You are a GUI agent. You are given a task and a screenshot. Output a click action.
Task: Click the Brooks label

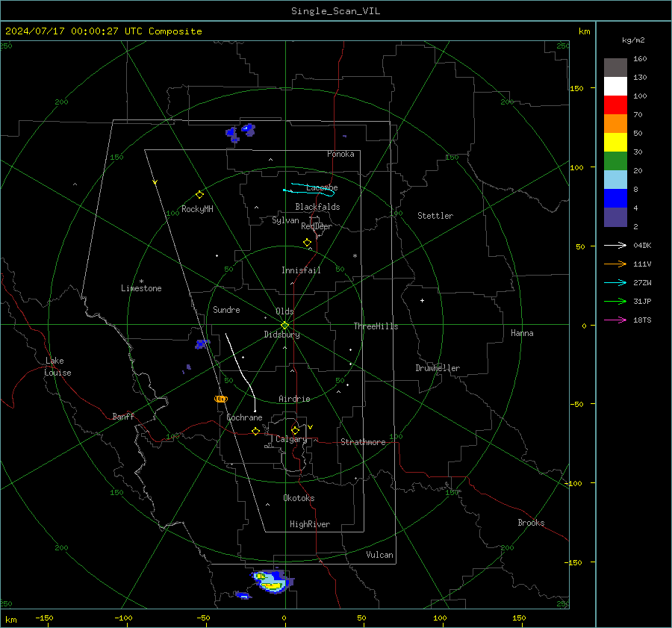(x=531, y=523)
